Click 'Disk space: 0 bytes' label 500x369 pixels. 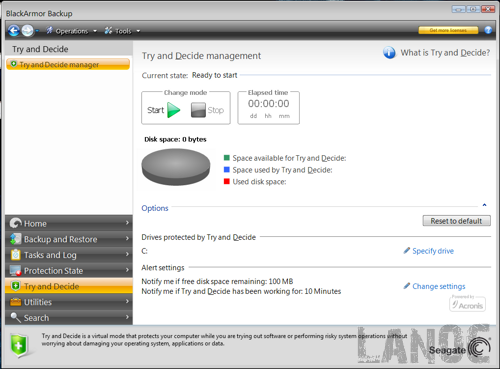pyautogui.click(x=175, y=139)
